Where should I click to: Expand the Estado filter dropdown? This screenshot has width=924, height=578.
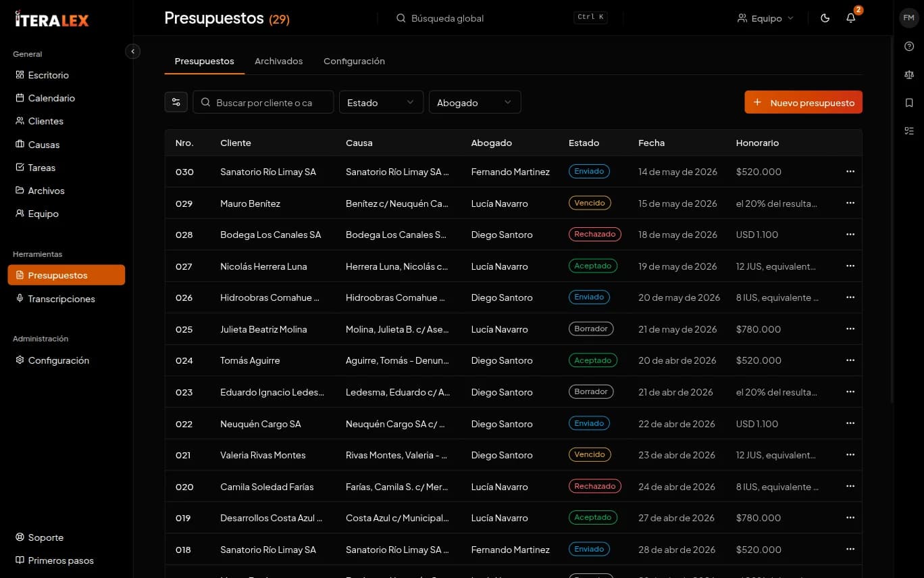tap(381, 102)
